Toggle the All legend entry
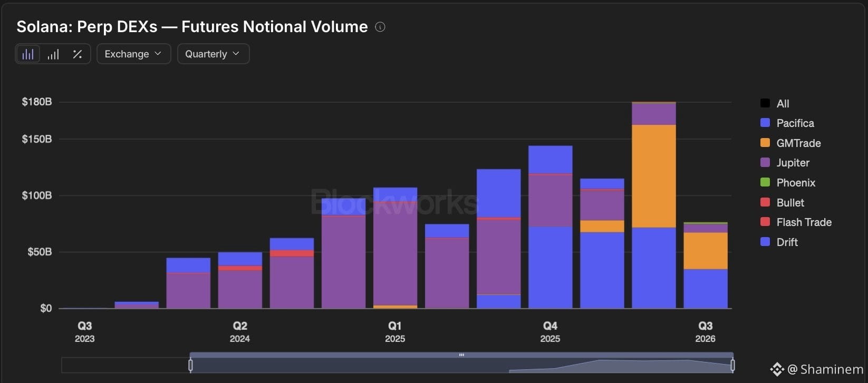 click(x=775, y=104)
